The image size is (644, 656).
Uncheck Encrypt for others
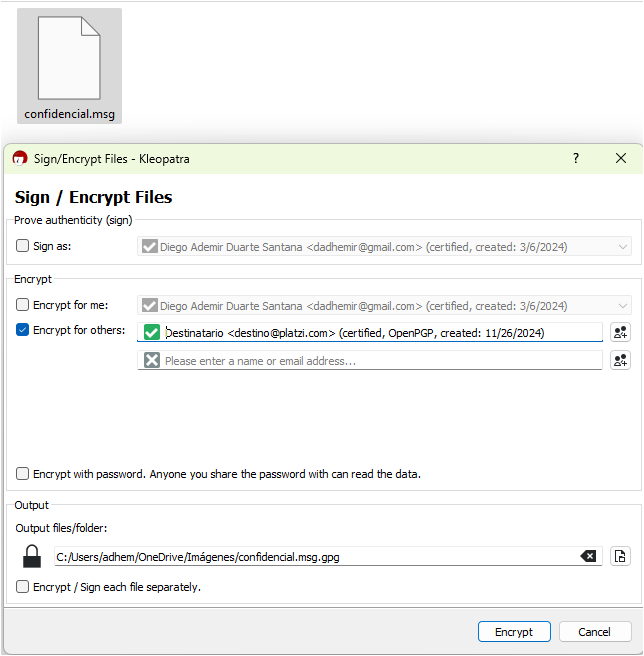(x=23, y=330)
